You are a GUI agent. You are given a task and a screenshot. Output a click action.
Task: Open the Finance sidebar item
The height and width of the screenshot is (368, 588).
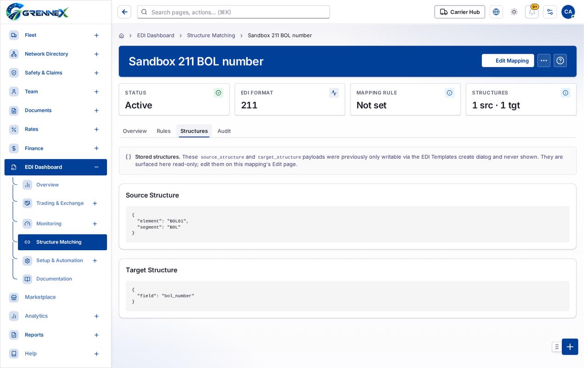56,148
